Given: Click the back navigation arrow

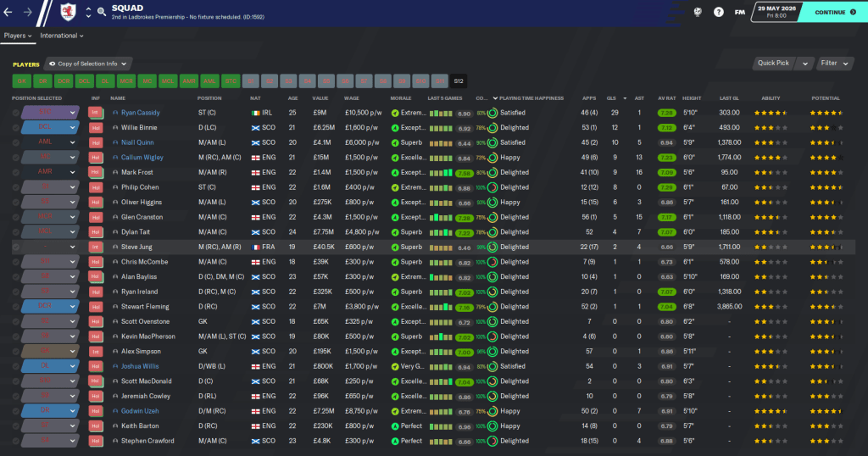Looking at the screenshot, I should point(8,13).
